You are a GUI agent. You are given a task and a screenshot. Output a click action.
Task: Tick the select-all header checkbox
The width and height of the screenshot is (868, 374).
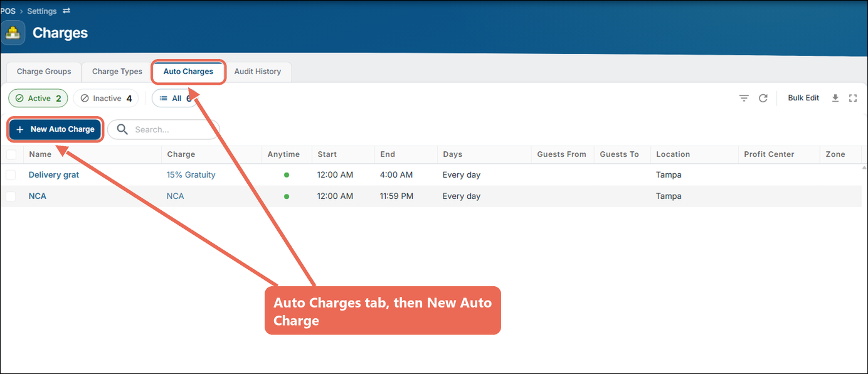[11, 154]
